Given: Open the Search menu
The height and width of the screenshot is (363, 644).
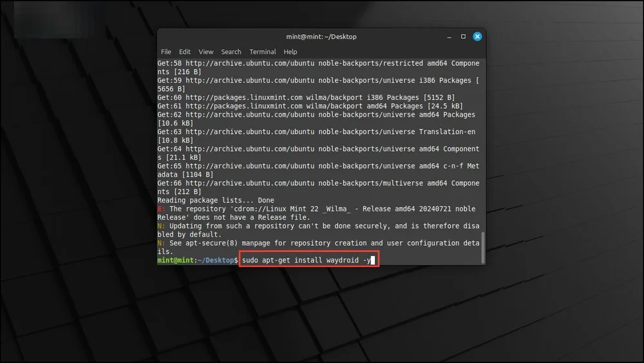Looking at the screenshot, I should (231, 52).
